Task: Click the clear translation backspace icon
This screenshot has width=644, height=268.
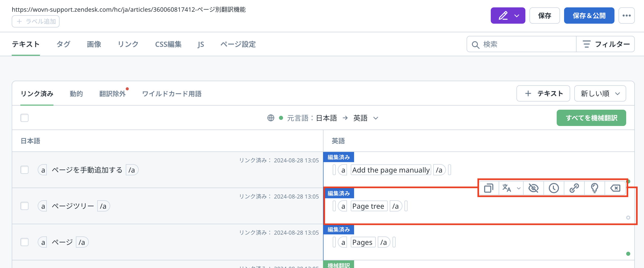Action: (615, 188)
